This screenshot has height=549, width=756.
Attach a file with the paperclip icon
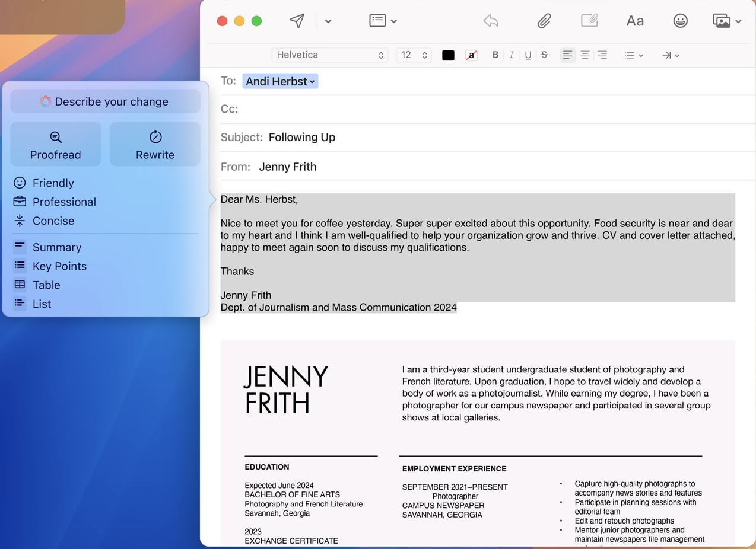coord(544,21)
